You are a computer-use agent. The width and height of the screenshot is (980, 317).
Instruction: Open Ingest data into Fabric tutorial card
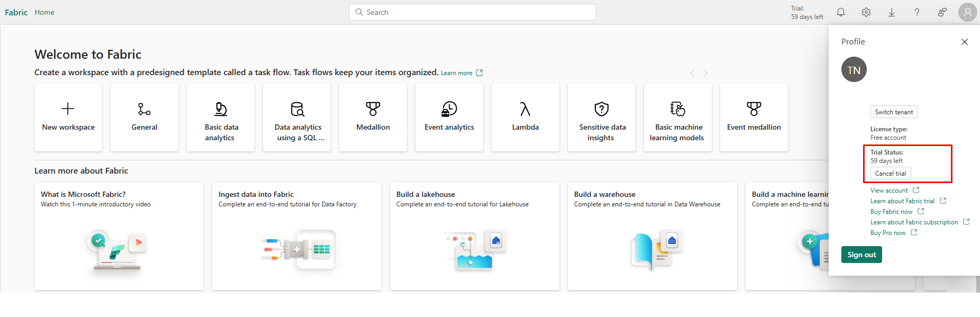297,236
